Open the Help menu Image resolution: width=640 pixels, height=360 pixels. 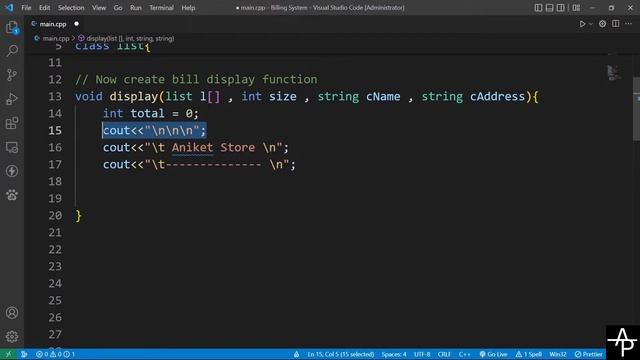click(188, 8)
